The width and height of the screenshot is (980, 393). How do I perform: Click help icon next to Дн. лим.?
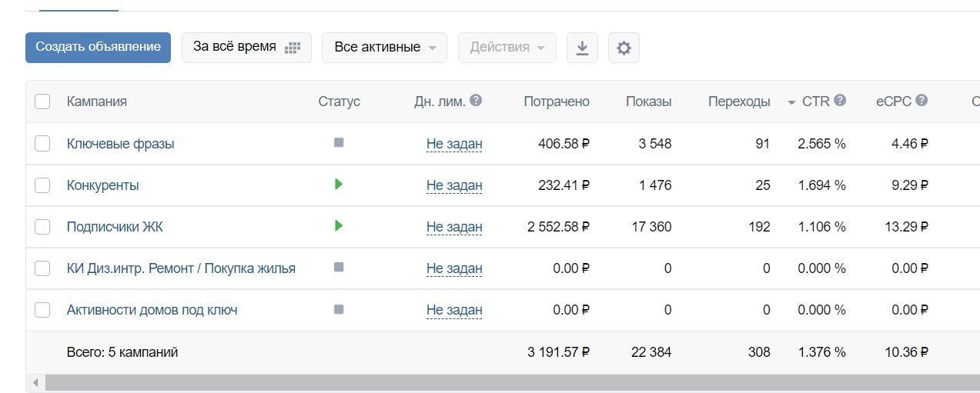(x=476, y=100)
